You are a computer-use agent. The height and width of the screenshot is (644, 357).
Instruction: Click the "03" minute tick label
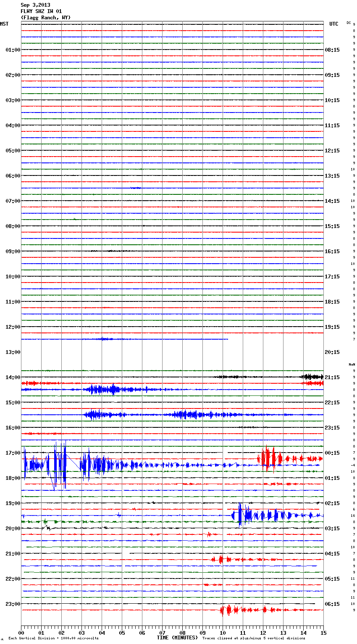[x=81, y=633]
